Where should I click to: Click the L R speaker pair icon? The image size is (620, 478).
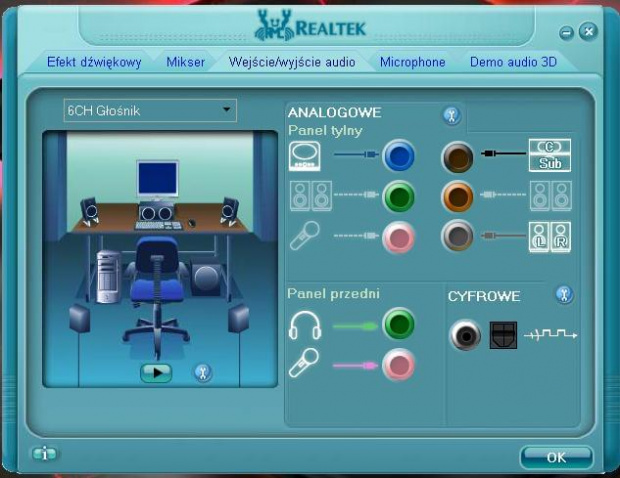[x=550, y=237]
